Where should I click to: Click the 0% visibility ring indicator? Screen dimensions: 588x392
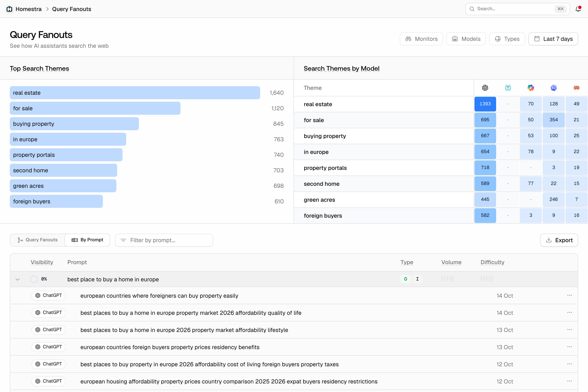(34, 279)
